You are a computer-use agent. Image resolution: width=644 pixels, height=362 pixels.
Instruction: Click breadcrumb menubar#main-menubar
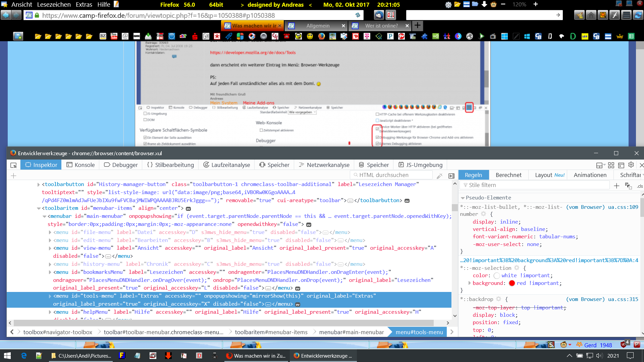pyautogui.click(x=351, y=332)
